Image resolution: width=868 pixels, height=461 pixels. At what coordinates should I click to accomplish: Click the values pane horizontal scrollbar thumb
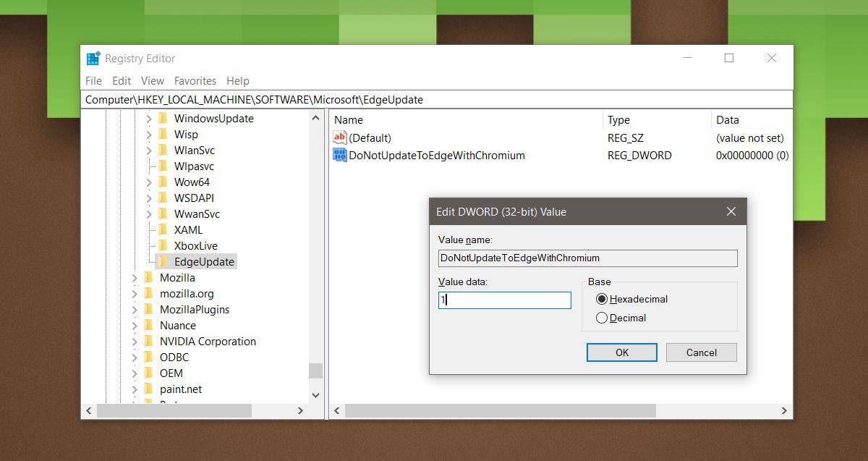pyautogui.click(x=501, y=410)
